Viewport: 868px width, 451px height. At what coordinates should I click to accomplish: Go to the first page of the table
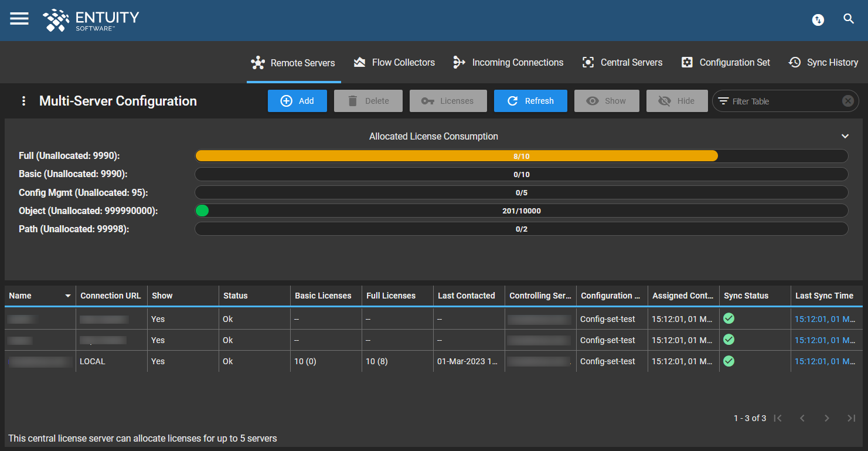778,418
